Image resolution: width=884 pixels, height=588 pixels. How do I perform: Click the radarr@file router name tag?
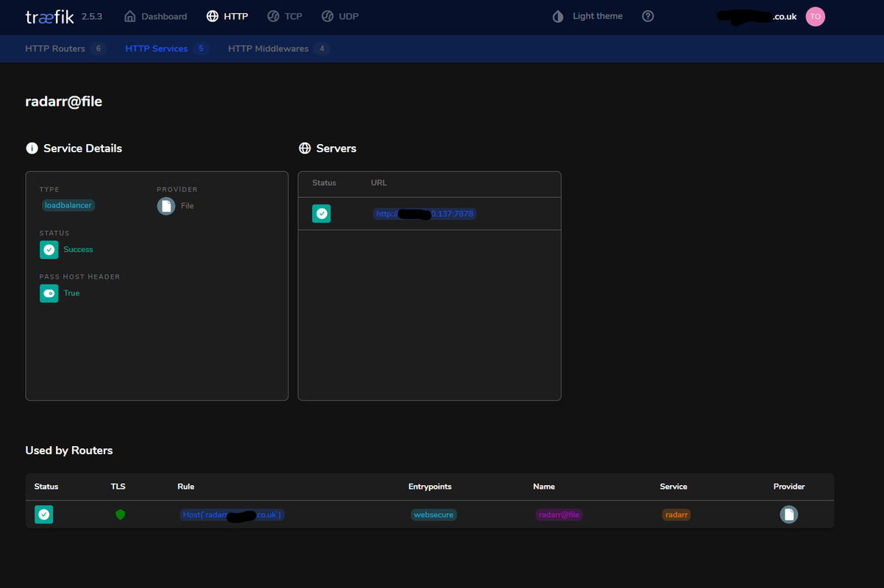pyautogui.click(x=559, y=515)
